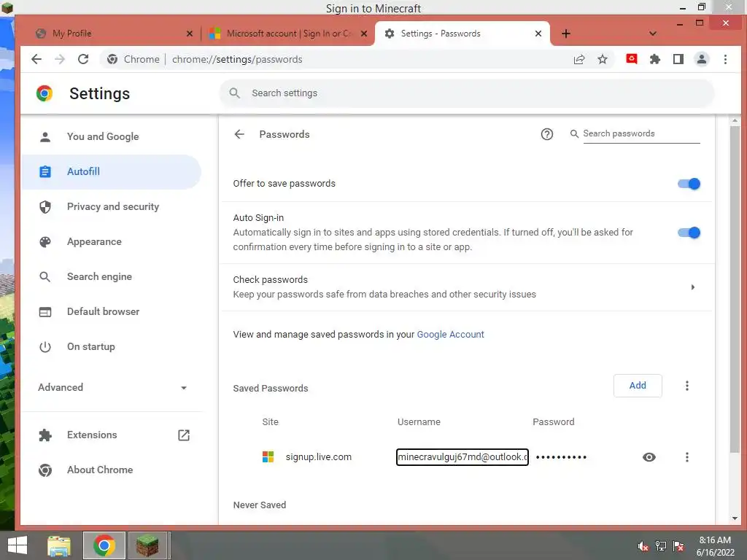Viewport: 747px width, 560px height.
Task: Open the Google Account link
Action: [x=450, y=334]
